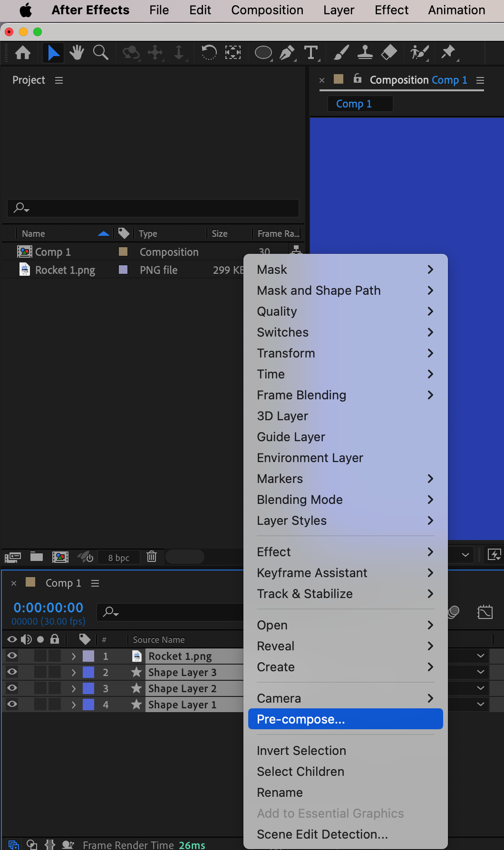Expand Shape Layer 2 properties
This screenshot has width=504, height=850.
(74, 688)
